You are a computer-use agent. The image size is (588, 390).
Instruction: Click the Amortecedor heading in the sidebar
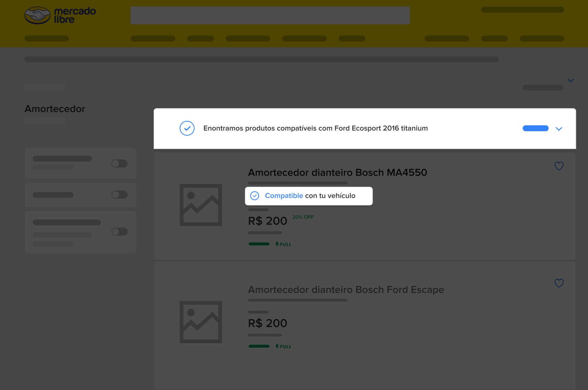[55, 109]
